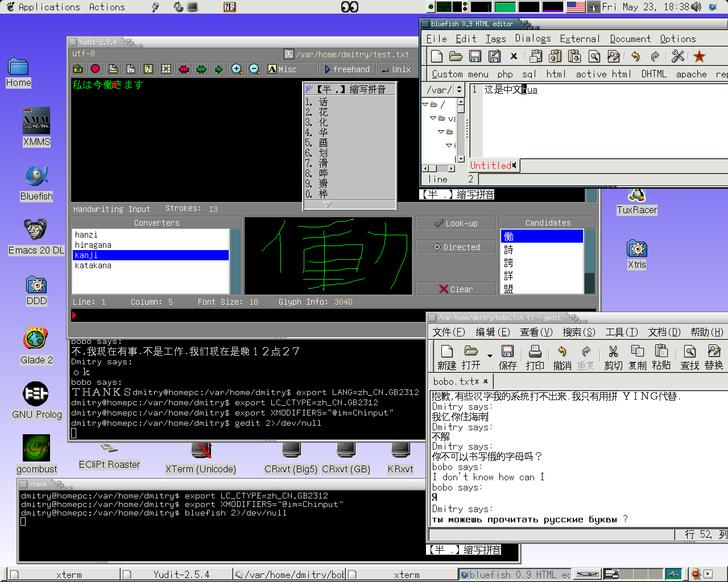Open Bluefish preferences via wrench icon
Viewport: 728px width, 582px height.
pos(677,56)
